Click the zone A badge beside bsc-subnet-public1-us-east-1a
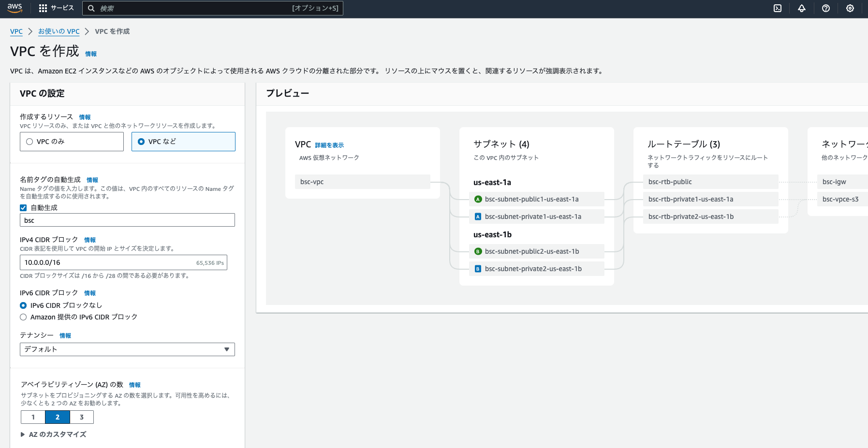868x448 pixels. [x=478, y=199]
